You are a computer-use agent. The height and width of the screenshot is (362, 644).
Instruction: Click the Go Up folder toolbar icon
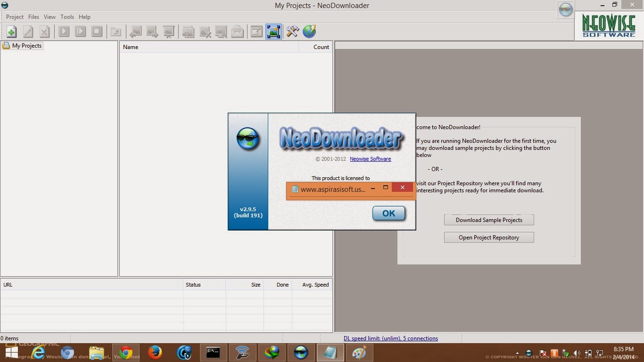pyautogui.click(x=116, y=32)
